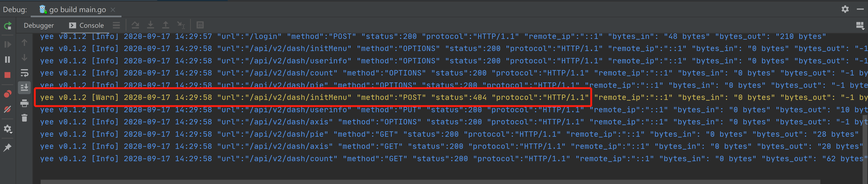Pause the running program
Viewport: 868px width, 184px height.
[x=7, y=59]
